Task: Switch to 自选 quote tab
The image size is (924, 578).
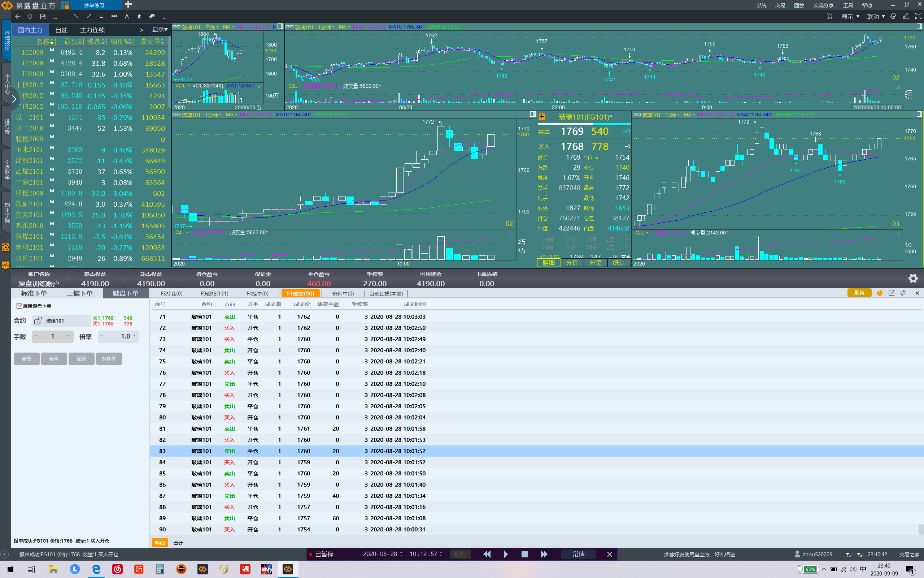Action: (61, 30)
